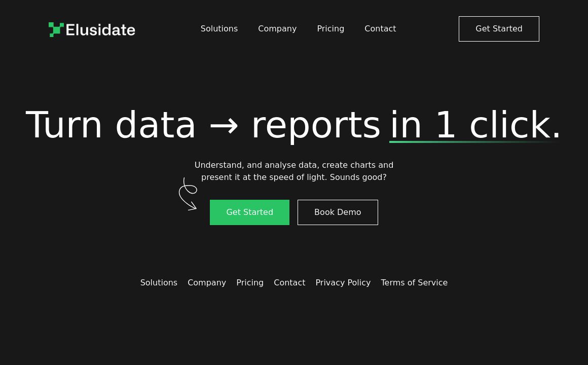Click the arrow symbol in the headline
588x365 pixels.
[224, 126]
